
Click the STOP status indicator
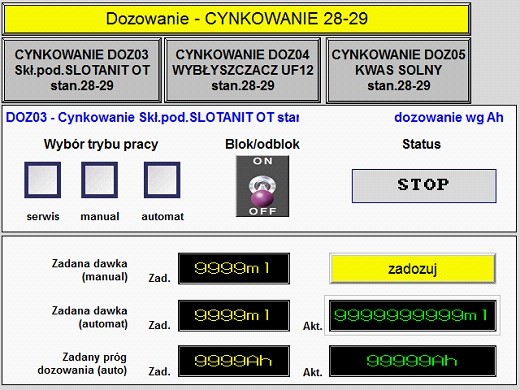(x=424, y=186)
